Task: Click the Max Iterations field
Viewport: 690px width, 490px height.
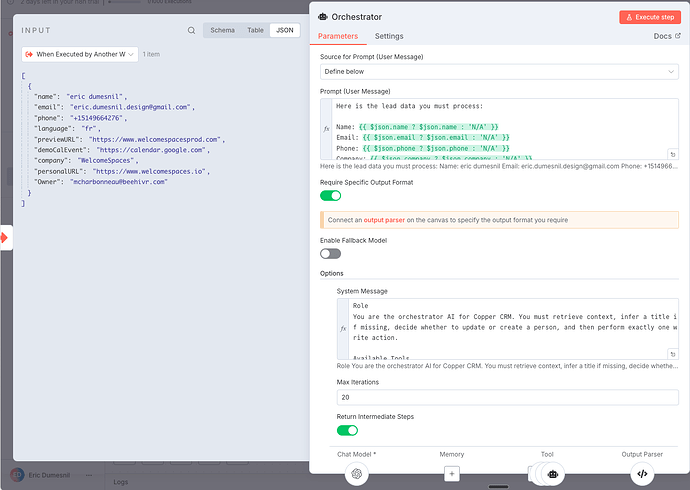Action: click(x=507, y=397)
